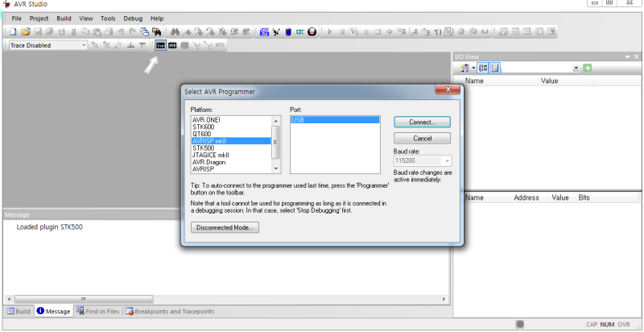Select JTAGICE mkII platform
This screenshot has height=332, width=644.
click(x=231, y=156)
